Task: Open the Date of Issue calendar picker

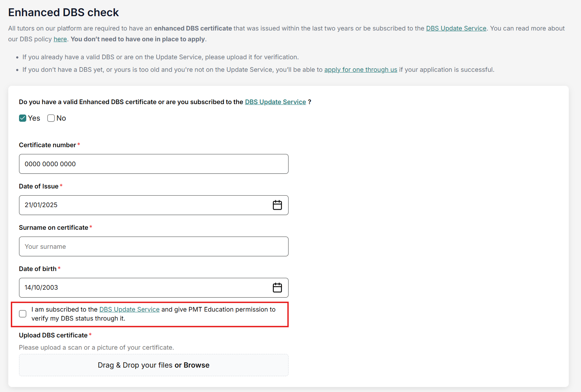Action: (x=277, y=205)
